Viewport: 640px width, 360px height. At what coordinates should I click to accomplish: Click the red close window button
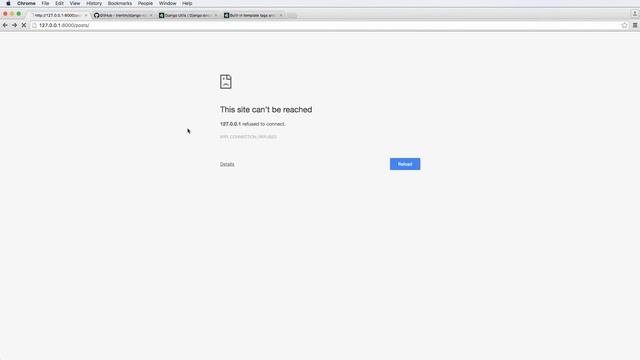point(5,14)
